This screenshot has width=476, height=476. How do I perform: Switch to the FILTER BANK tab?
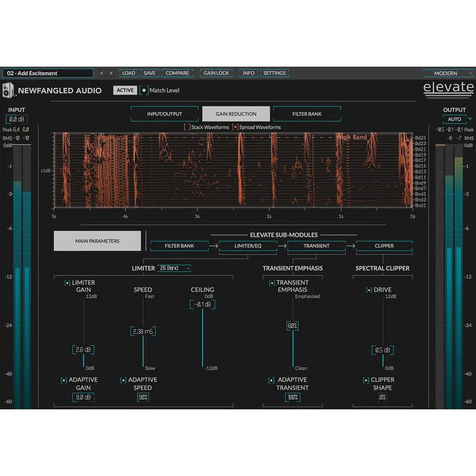tap(306, 113)
